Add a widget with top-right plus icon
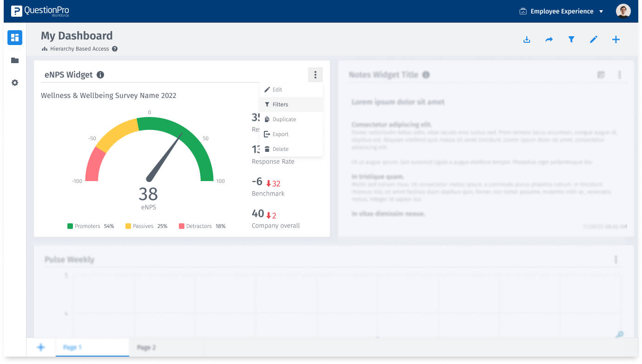Image resolution: width=642 pixels, height=364 pixels. click(616, 39)
